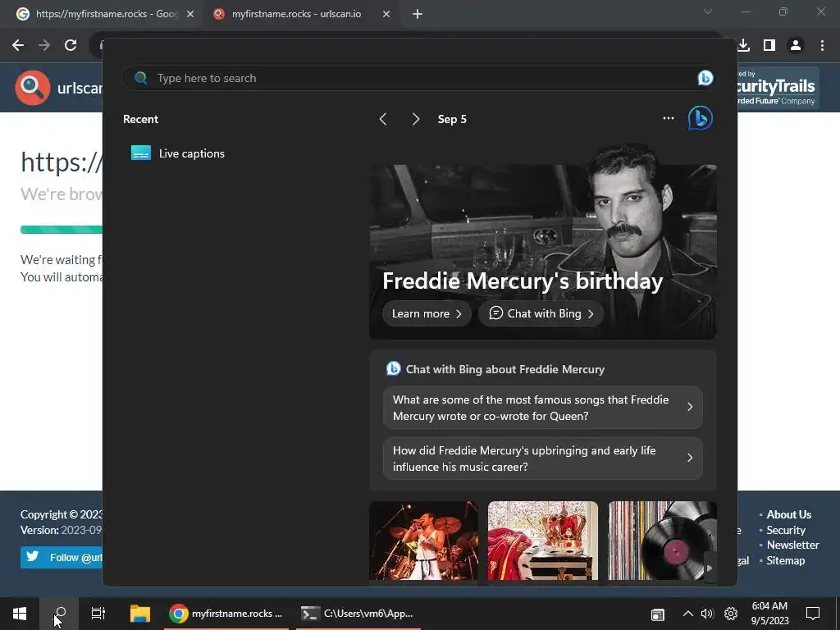
Task: Open the concert performance thumbnail
Action: 423,541
